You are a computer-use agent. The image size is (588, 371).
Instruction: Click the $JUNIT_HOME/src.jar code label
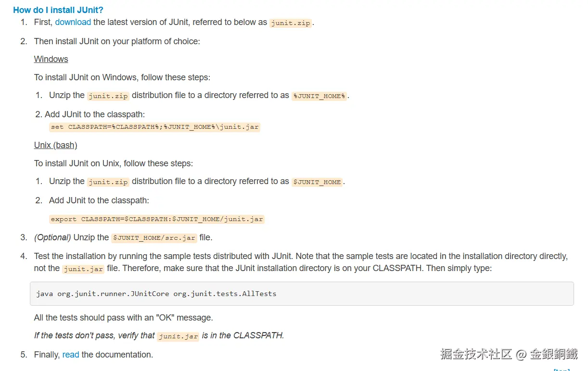[154, 238]
